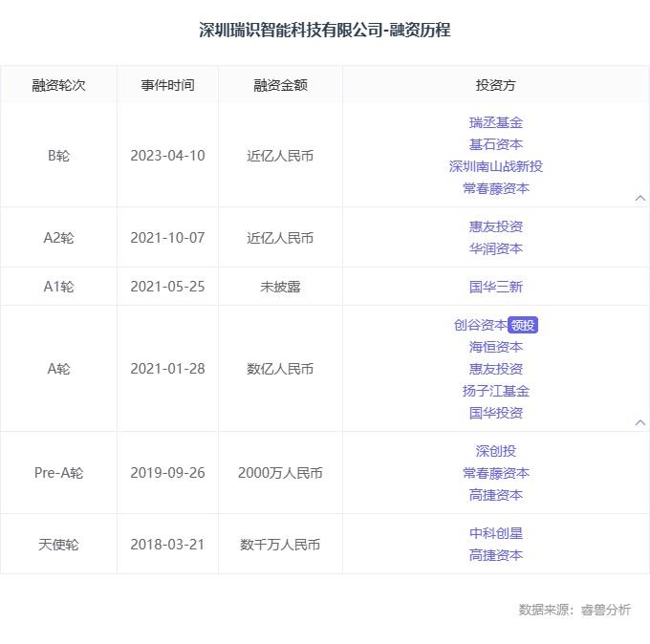The image size is (650, 644).
Task: Click the 深圳瑞识智能科技有限公司-融资历程 title
Action: coord(325,30)
